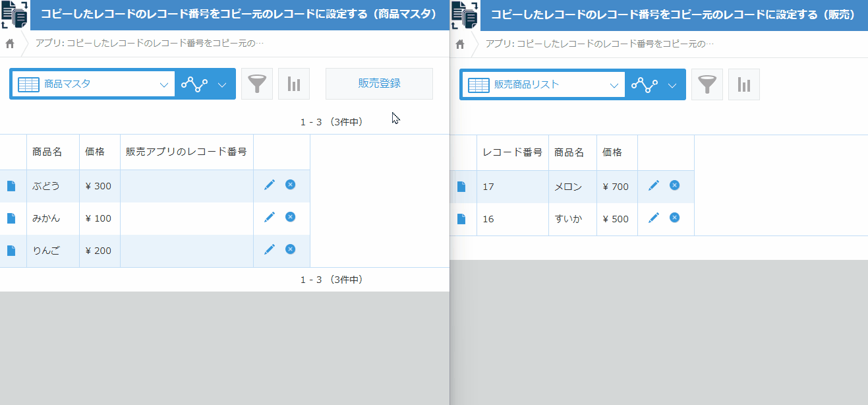
Task: Open the 販売商品リスト view dropdown
Action: (x=542, y=85)
